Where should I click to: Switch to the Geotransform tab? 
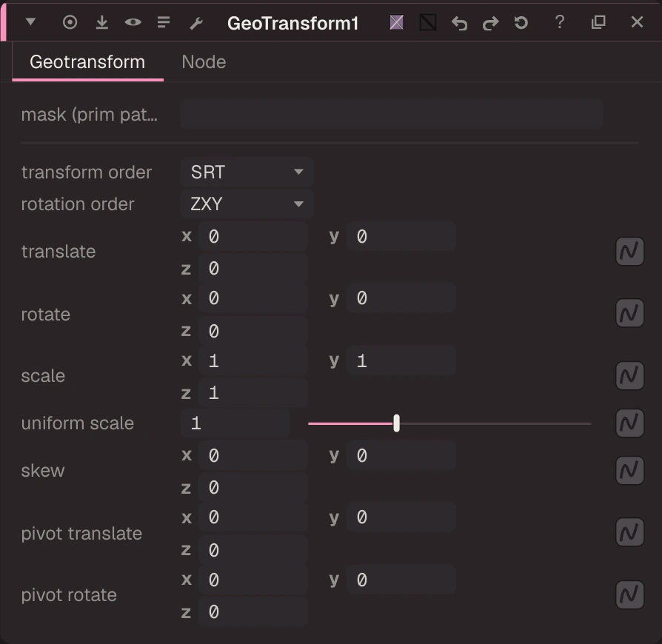(87, 62)
